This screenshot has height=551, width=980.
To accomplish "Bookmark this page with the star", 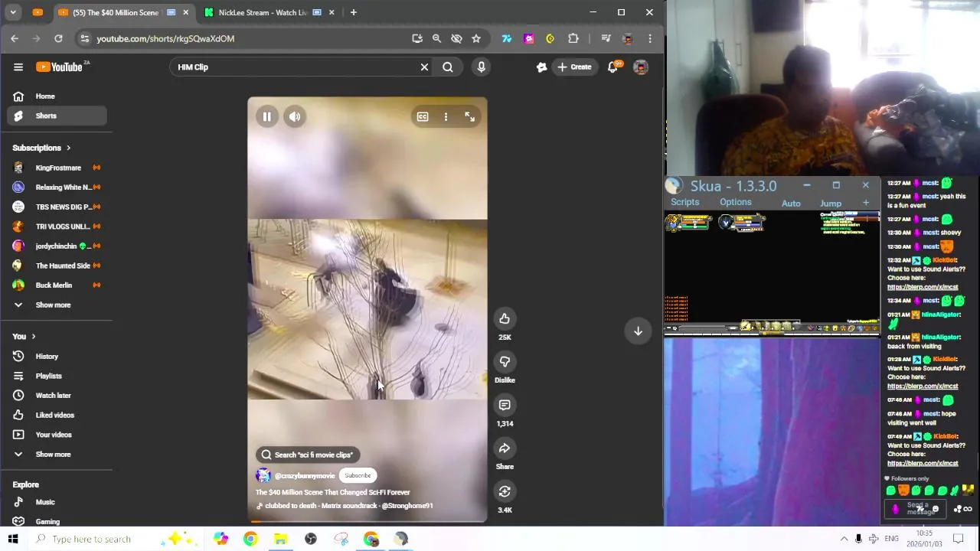I will click(476, 38).
